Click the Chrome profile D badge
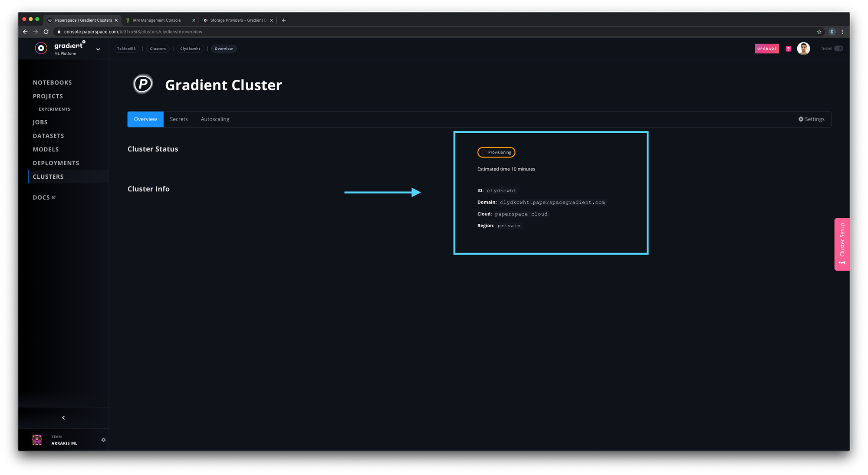 tap(832, 32)
